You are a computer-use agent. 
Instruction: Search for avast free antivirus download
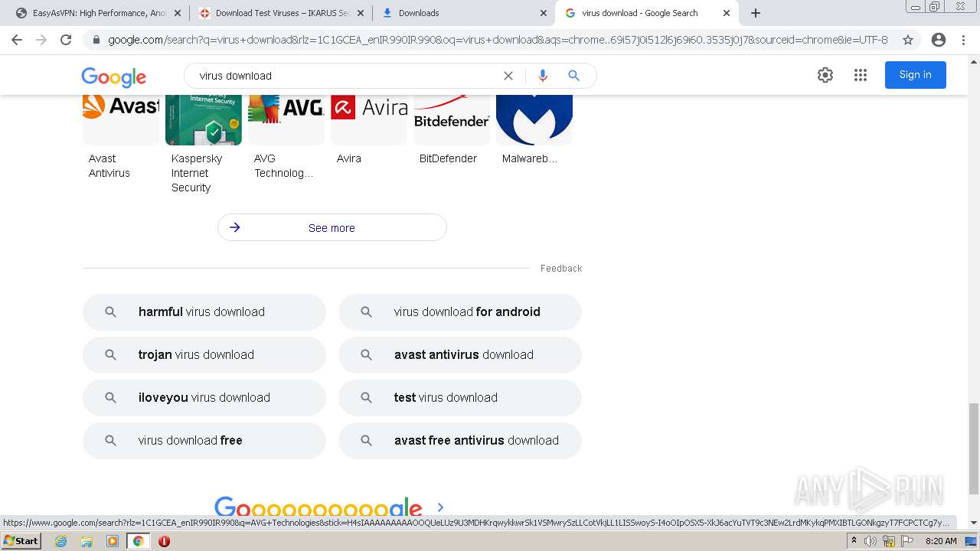(x=460, y=441)
